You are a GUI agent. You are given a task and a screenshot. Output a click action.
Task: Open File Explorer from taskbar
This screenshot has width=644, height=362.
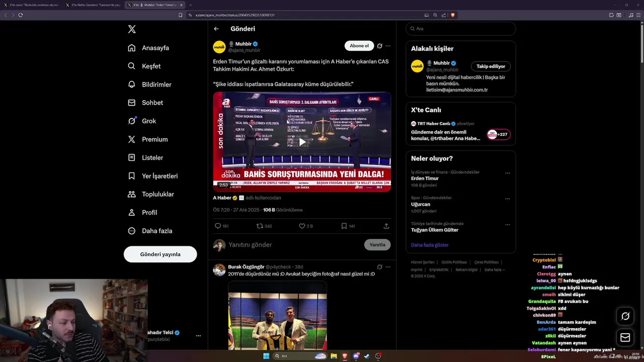pos(334,356)
